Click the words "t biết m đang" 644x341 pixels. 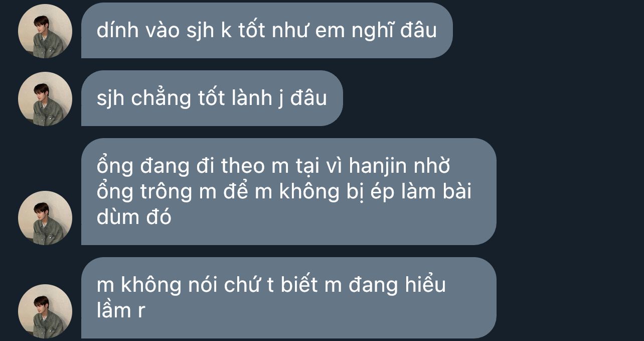333,285
